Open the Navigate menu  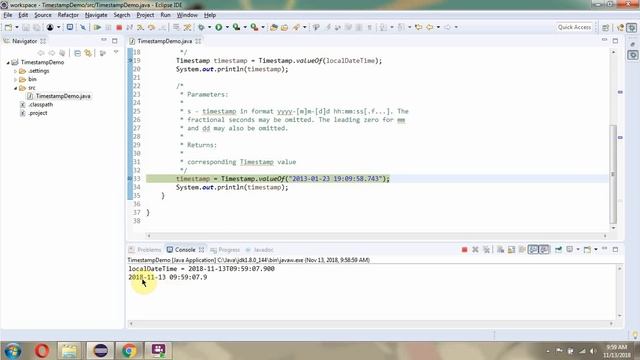coord(96,15)
